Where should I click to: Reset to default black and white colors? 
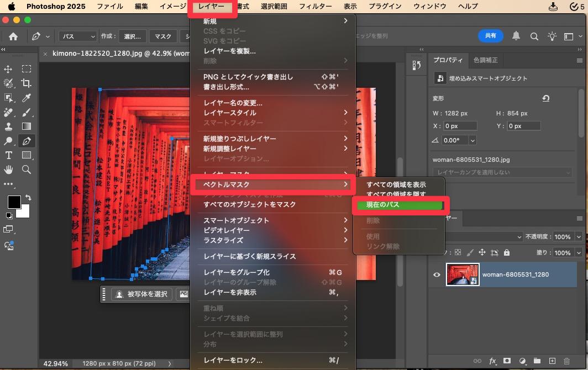pyautogui.click(x=9, y=215)
